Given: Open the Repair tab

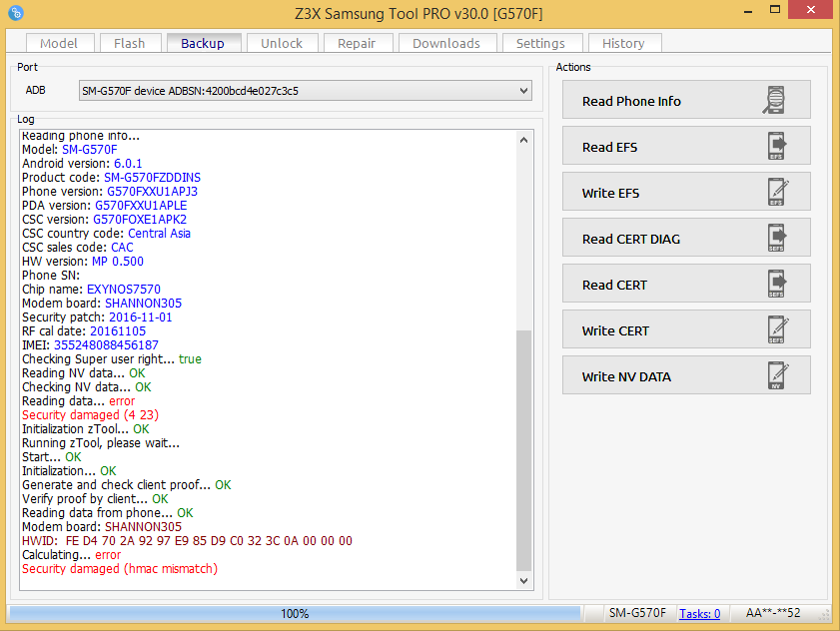Looking at the screenshot, I should pos(357,43).
